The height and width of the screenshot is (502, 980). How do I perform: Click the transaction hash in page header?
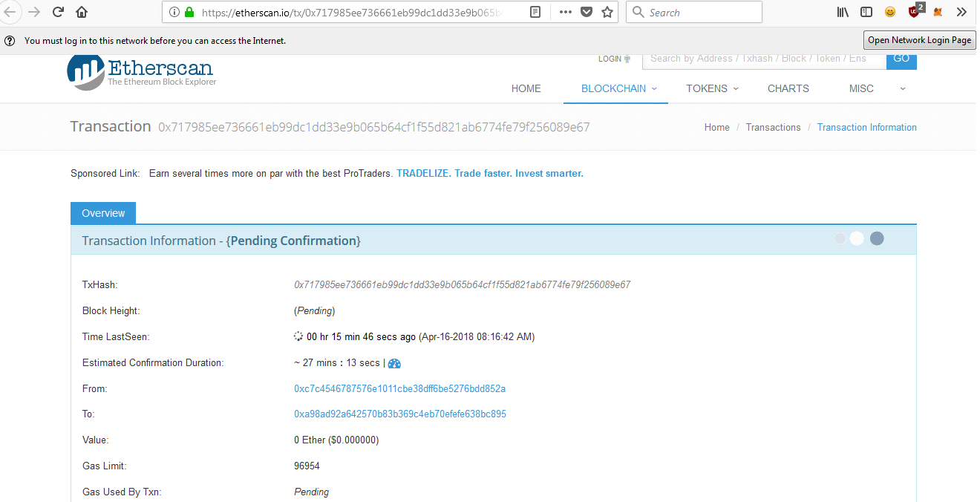coord(374,127)
